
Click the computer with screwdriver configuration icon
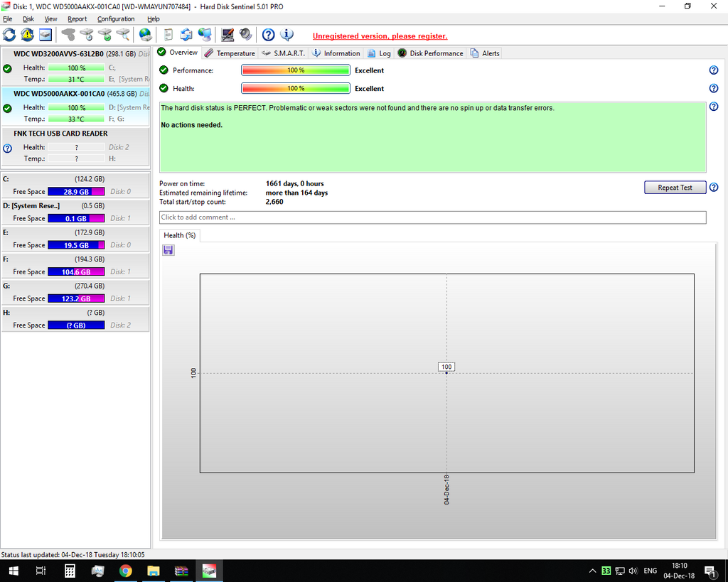(x=227, y=35)
